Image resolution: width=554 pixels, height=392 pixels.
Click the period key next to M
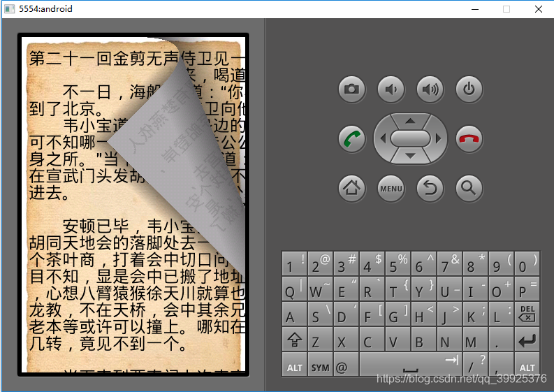(502, 339)
